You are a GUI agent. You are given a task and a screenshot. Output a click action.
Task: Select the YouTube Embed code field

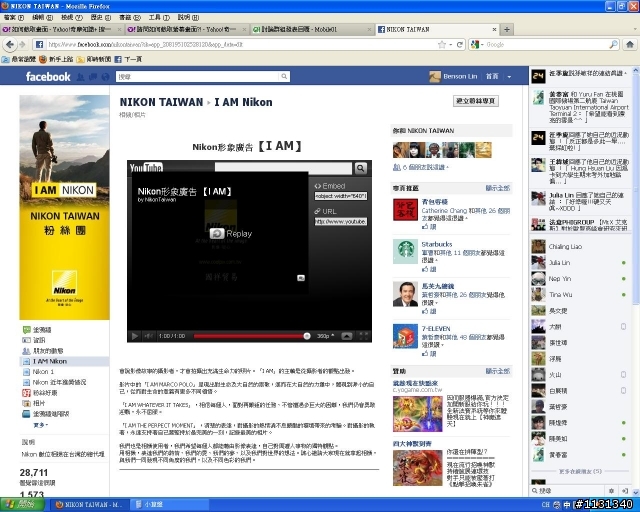coord(341,196)
